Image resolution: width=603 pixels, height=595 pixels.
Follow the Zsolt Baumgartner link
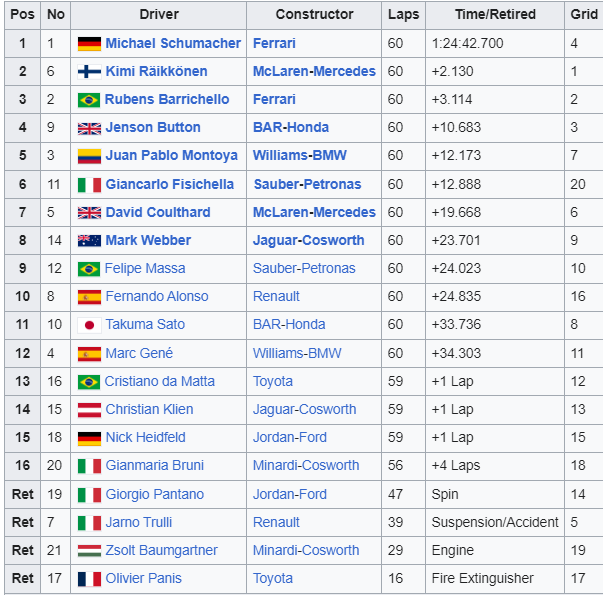(x=162, y=551)
